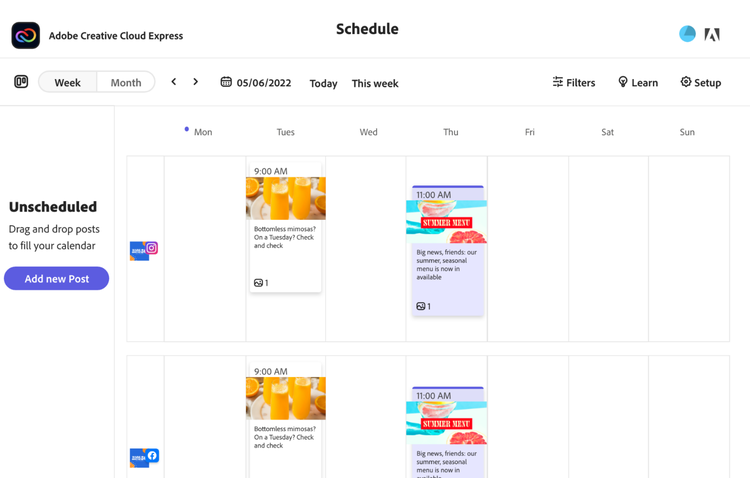The image size is (750, 478).
Task: Go to previous week arrow
Action: coord(174,82)
